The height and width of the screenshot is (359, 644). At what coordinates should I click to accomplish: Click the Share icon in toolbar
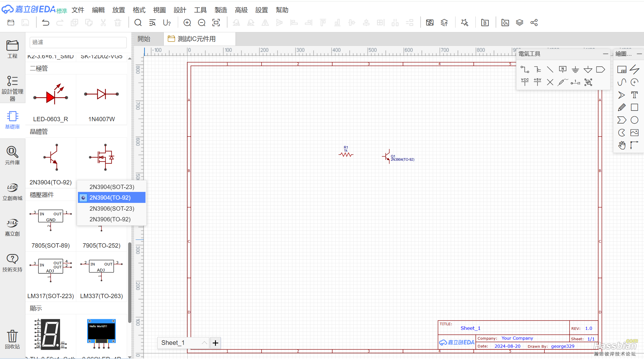coord(534,23)
